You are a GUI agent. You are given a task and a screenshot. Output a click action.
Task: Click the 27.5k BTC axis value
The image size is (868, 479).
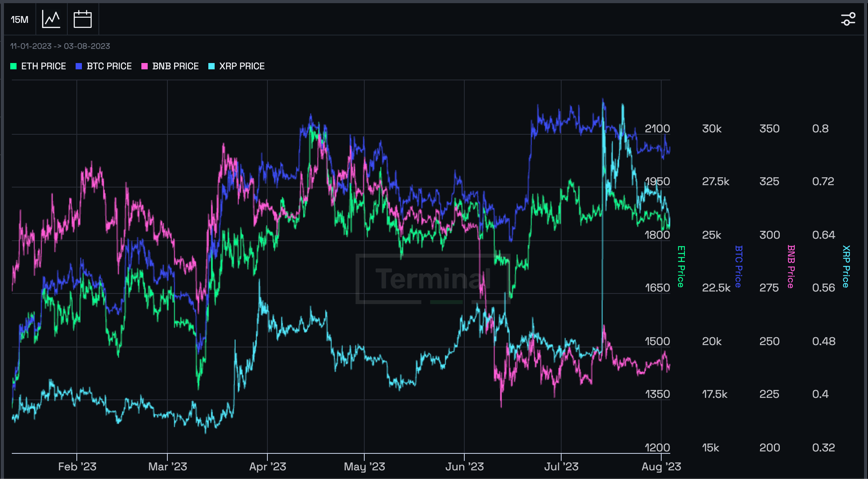(716, 182)
